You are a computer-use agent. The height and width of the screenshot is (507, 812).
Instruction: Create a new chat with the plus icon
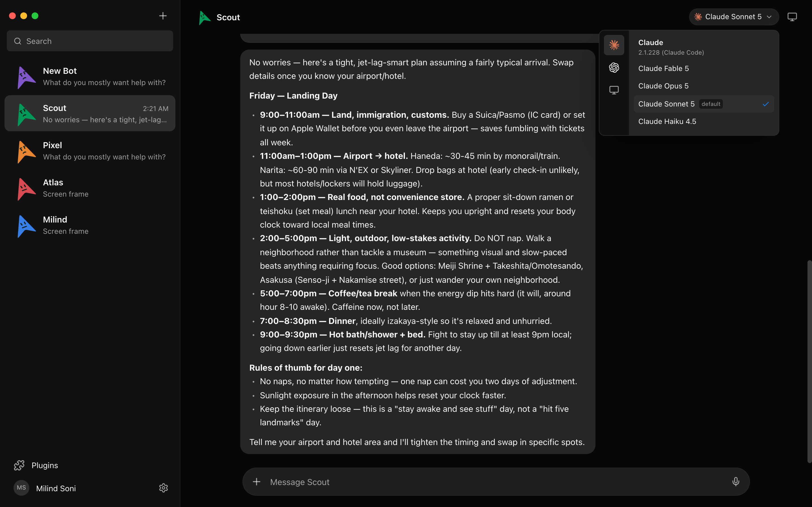163,16
